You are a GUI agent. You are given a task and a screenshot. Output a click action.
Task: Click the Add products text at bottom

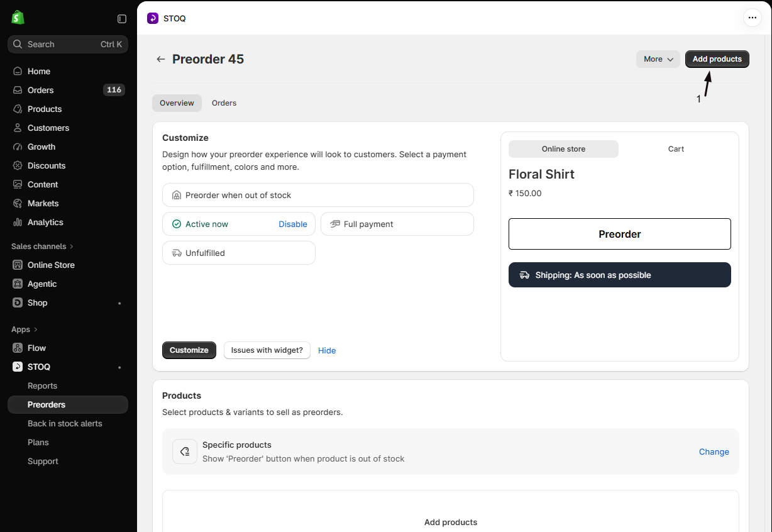click(451, 522)
